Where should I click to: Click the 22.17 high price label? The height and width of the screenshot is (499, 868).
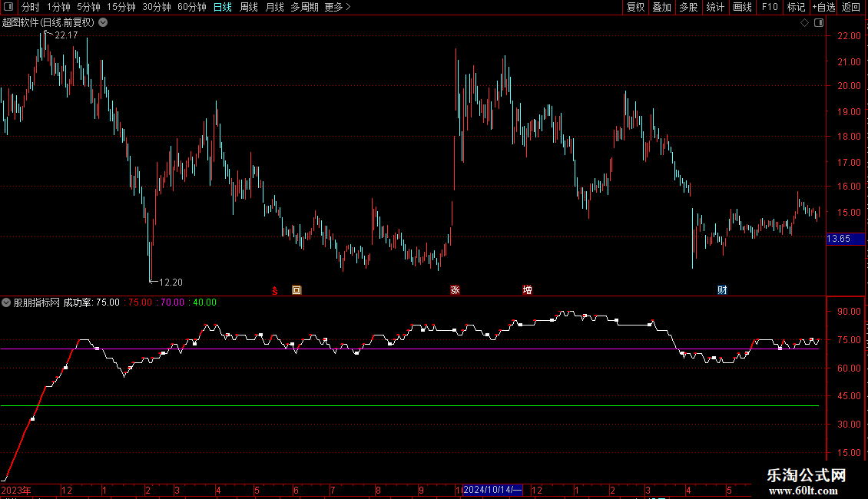66,35
